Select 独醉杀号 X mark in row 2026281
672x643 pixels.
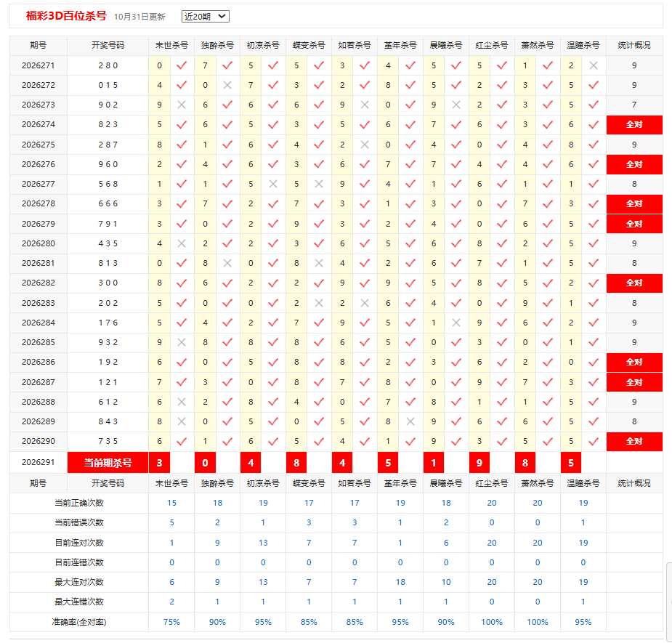(x=227, y=263)
